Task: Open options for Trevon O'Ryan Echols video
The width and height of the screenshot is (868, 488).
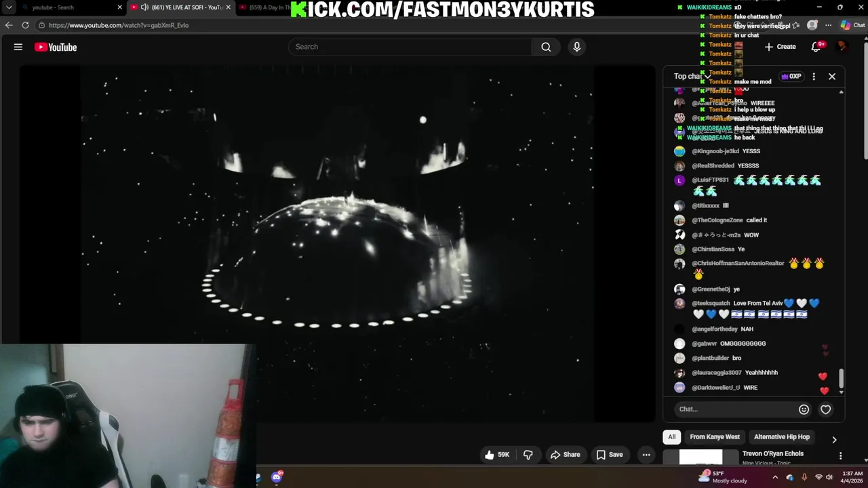Action: pyautogui.click(x=840, y=456)
